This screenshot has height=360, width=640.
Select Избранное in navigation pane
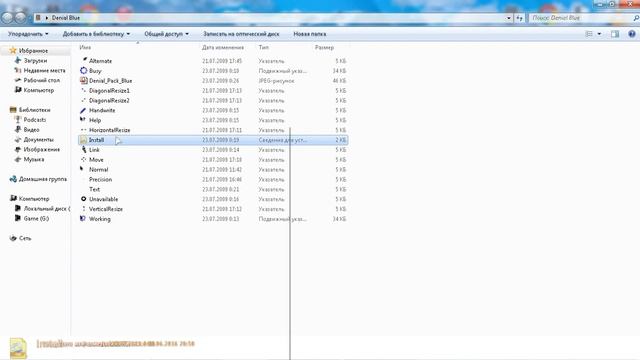[x=33, y=51]
